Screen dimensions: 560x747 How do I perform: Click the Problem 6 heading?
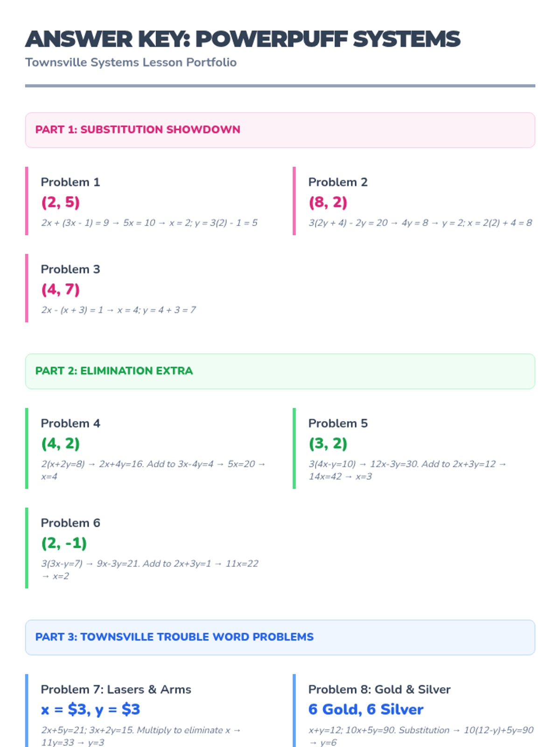point(70,523)
